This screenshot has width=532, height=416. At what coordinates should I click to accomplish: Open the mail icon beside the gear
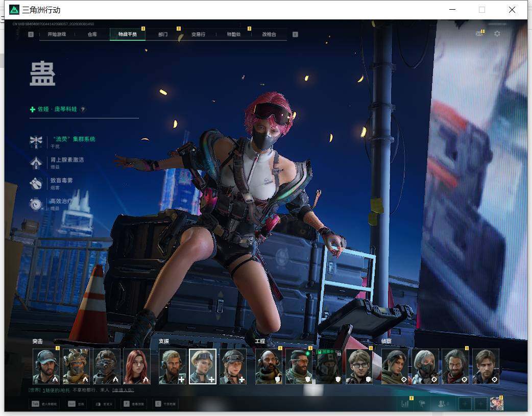(479, 34)
